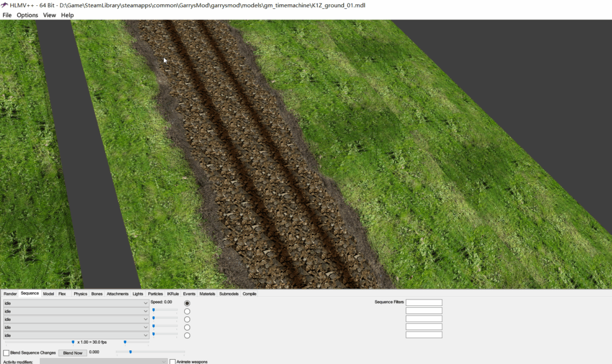Click the fourth layer blend weight slider

click(165, 327)
